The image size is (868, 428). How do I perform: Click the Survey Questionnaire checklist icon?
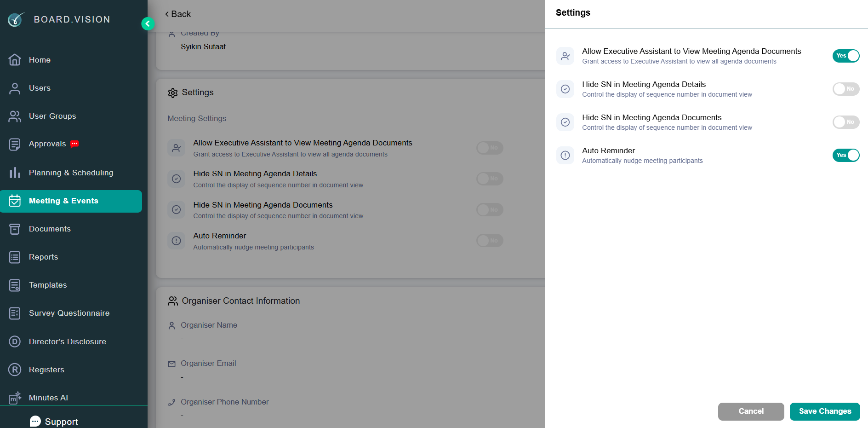pyautogui.click(x=15, y=313)
